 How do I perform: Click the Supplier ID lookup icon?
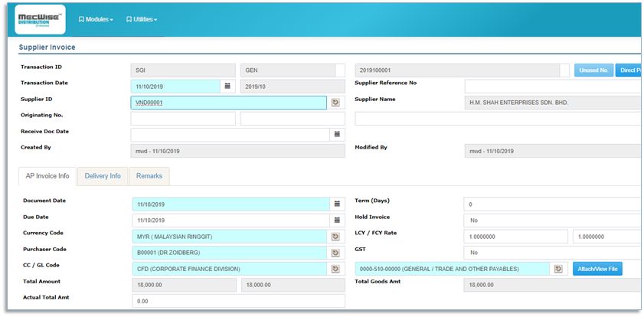click(335, 103)
